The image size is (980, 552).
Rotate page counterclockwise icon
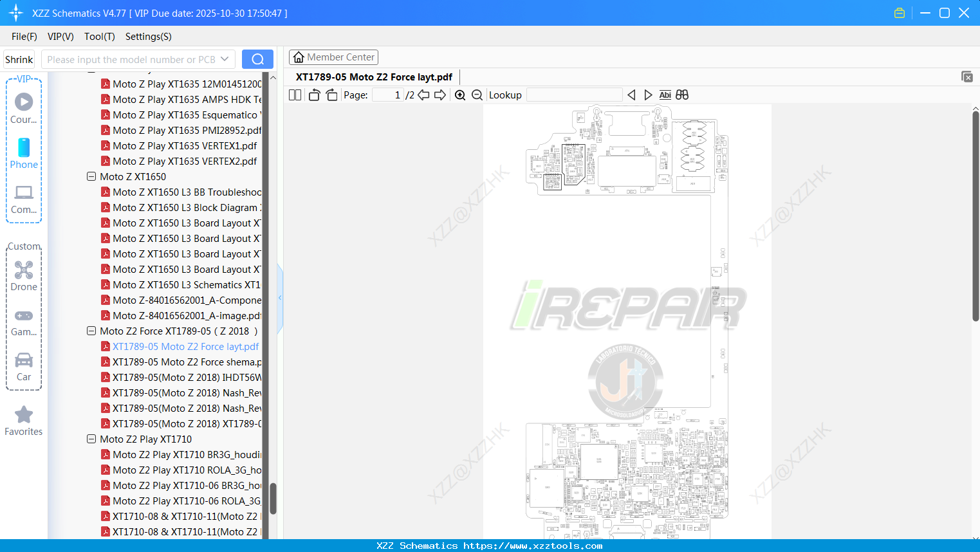click(314, 95)
